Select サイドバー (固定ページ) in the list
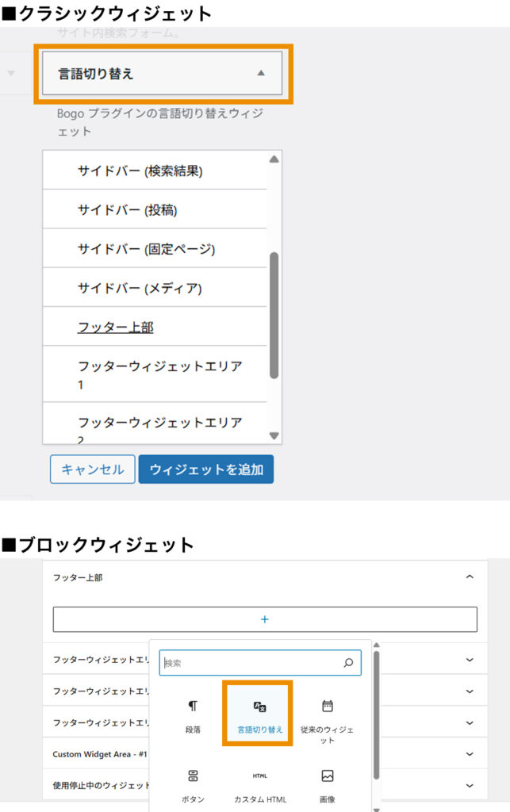Screen dimensions: 510x812 [x=146, y=249]
